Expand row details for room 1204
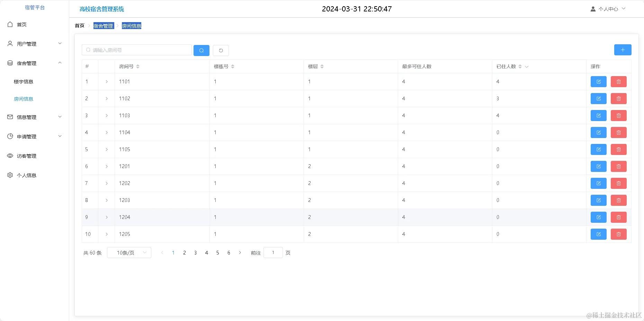Image resolution: width=644 pixels, height=321 pixels. point(106,217)
